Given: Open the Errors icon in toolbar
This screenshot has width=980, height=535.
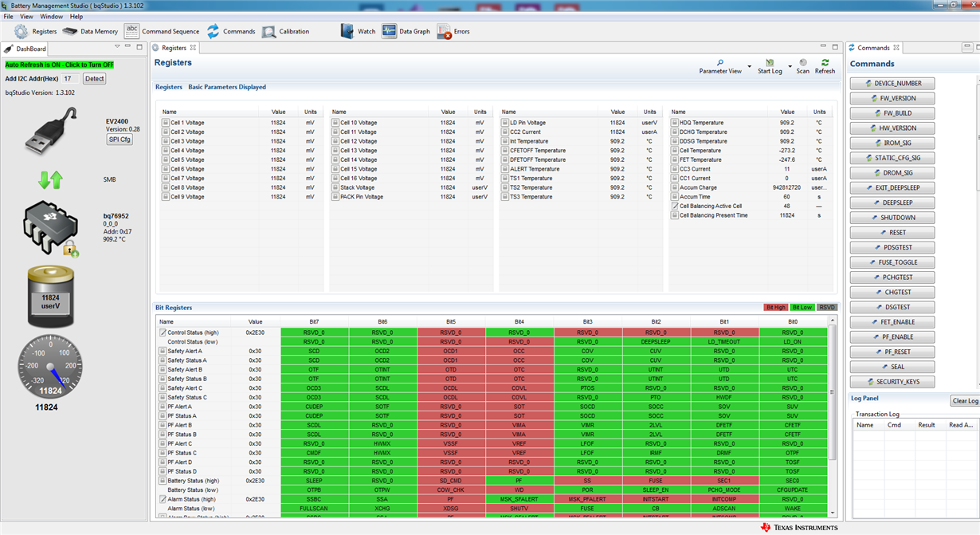Looking at the screenshot, I should click(444, 32).
